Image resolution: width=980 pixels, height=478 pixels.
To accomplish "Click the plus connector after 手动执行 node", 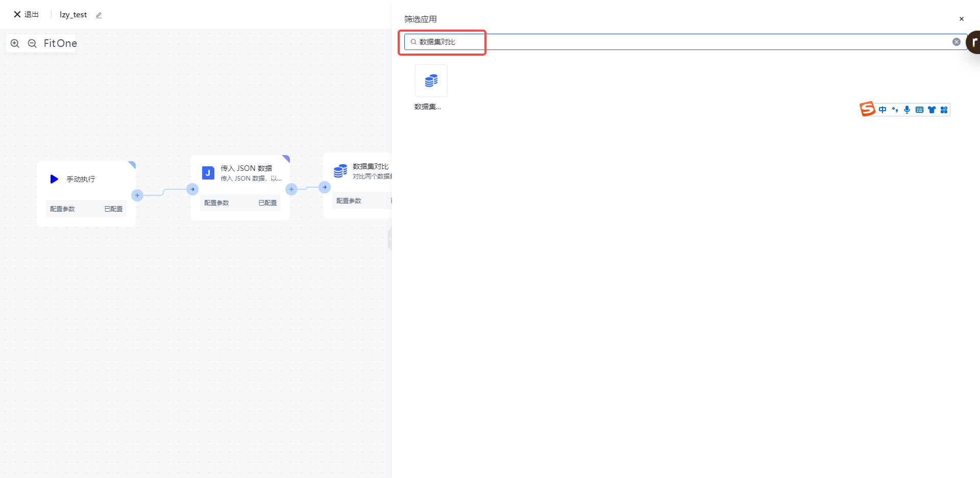I will click(137, 195).
